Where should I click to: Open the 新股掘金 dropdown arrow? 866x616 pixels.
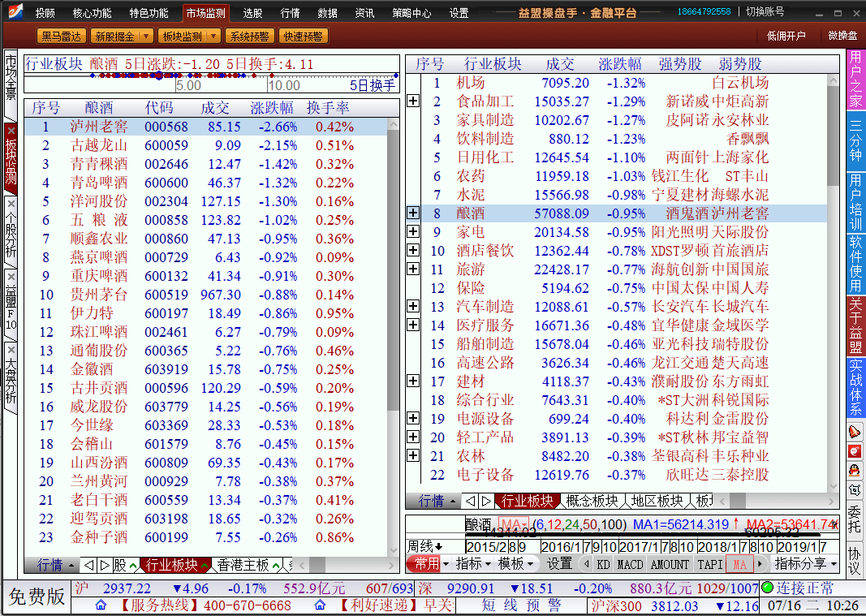tap(146, 37)
